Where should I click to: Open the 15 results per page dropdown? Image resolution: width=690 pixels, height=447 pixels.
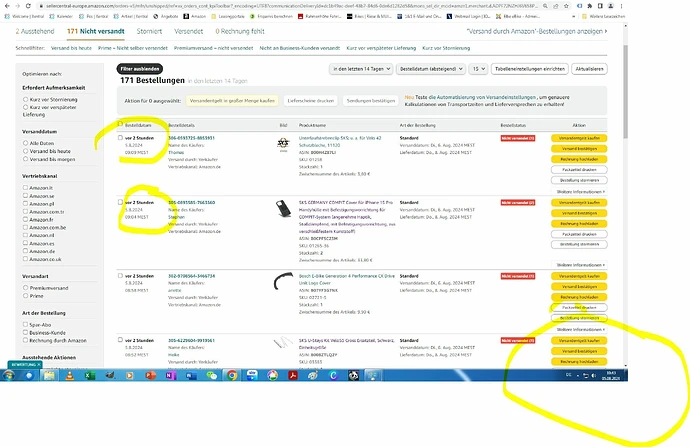click(x=478, y=69)
